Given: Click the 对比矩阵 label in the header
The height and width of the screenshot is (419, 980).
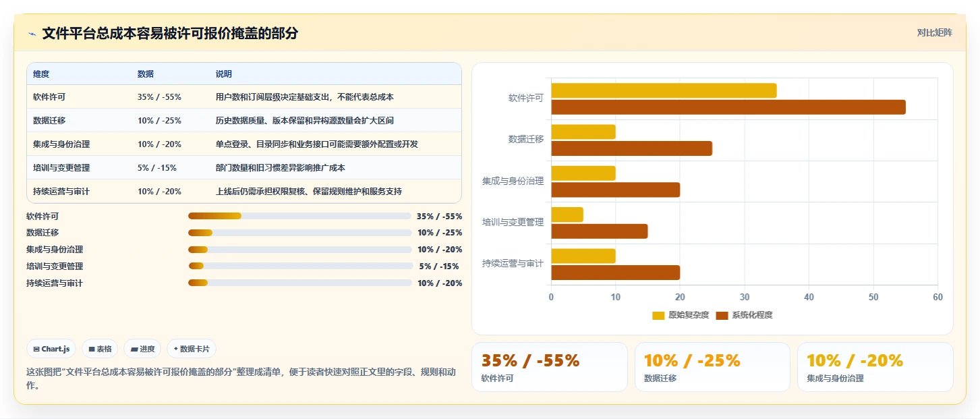Looking at the screenshot, I should pyautogui.click(x=934, y=33).
